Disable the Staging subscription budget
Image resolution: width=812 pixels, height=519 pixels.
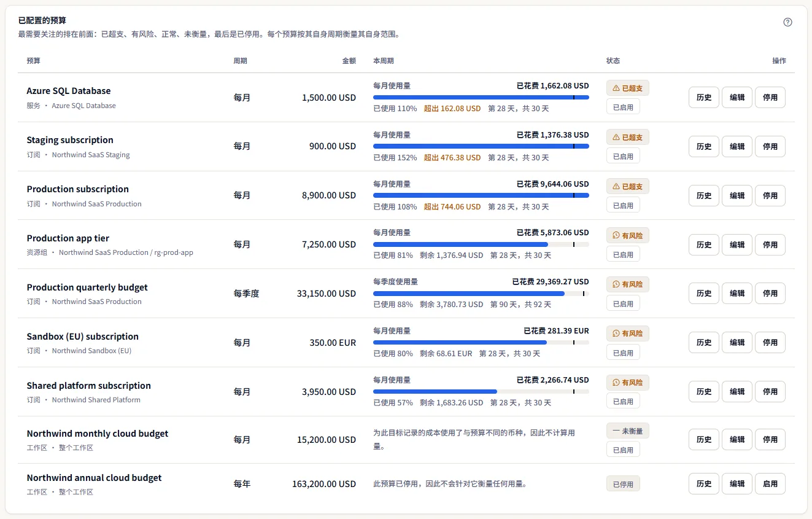770,146
